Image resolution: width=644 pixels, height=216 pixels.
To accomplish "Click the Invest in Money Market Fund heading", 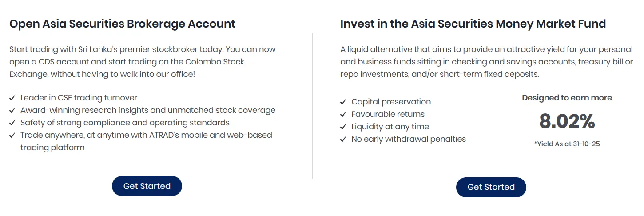I will coord(473,24).
